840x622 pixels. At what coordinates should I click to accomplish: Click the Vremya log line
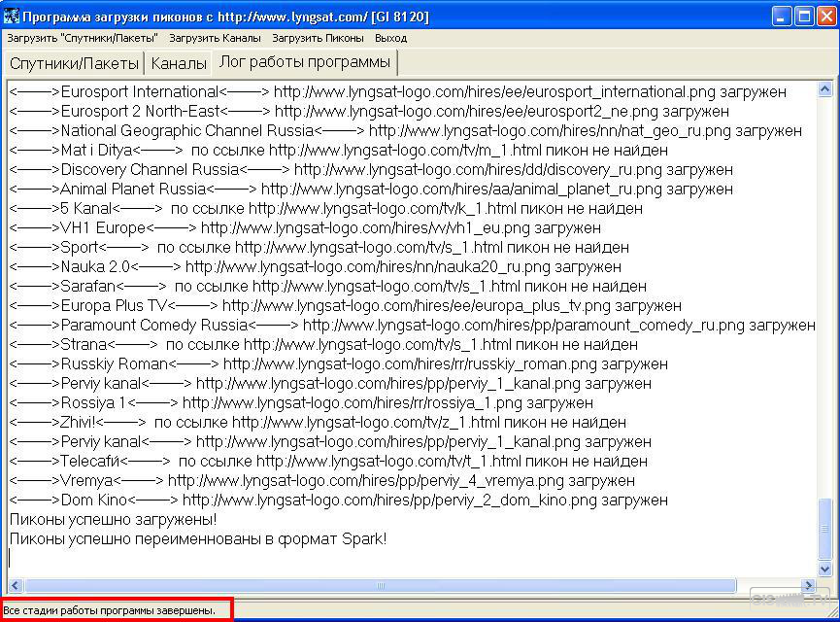click(x=322, y=480)
